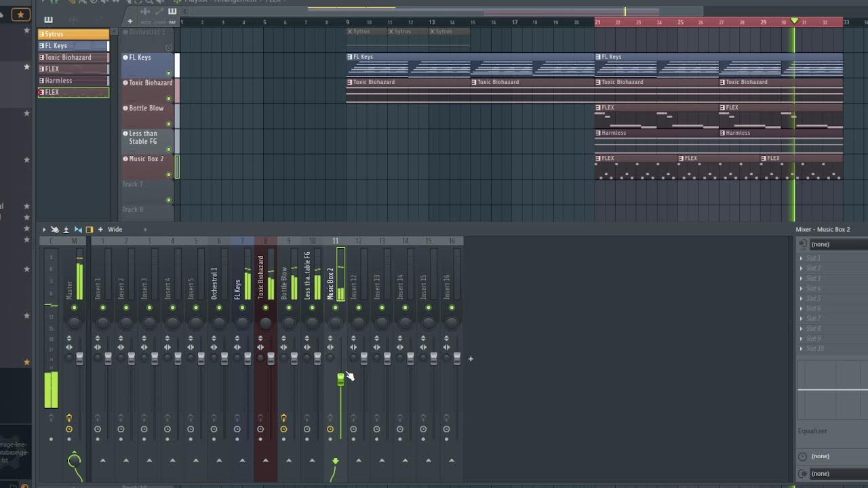
Task: Click the mixer download/save state icon
Action: 66,230
